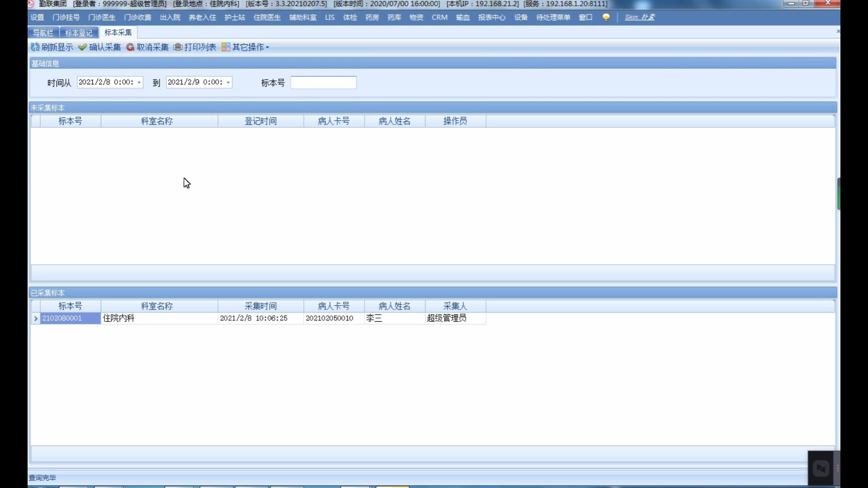Click the red 取消采集 cancel icon
The width and height of the screenshot is (868, 488).
(130, 47)
